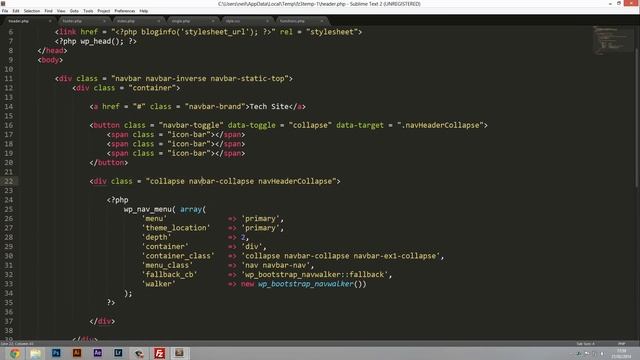Click the italic wp_bootstrap_navwalker class name on line 33

pyautogui.click(x=305, y=284)
